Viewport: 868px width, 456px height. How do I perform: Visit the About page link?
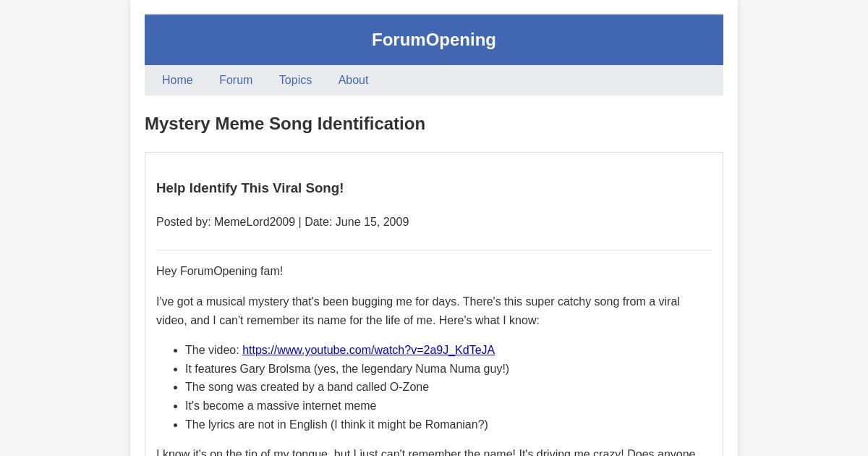(353, 80)
